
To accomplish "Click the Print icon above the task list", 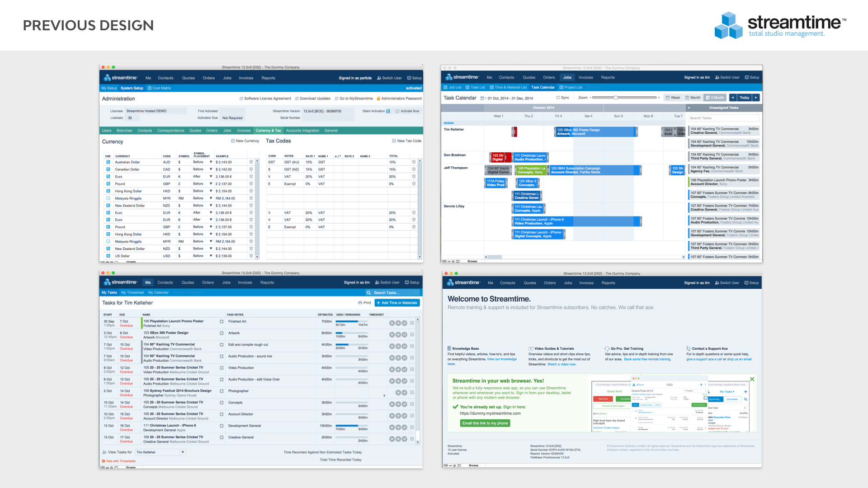I will pos(360,303).
